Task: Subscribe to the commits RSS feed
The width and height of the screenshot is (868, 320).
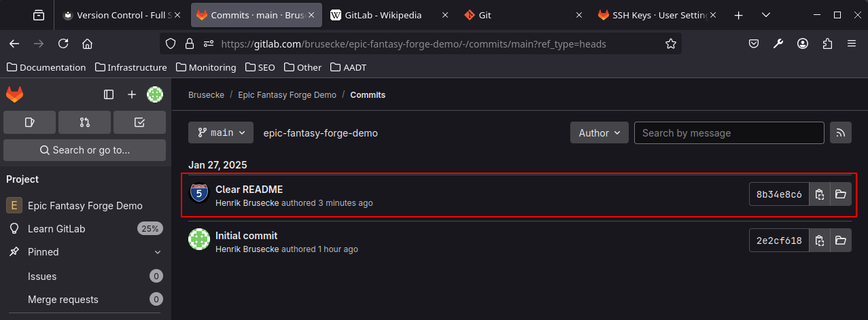Action: pos(841,133)
